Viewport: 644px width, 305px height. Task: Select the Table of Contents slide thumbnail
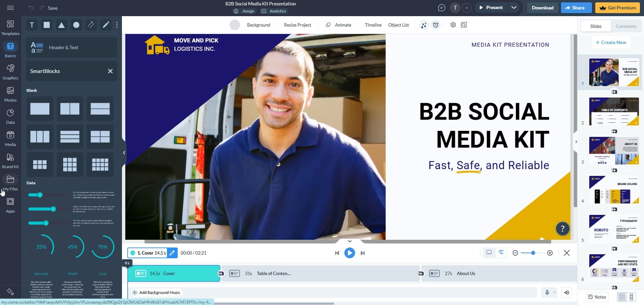[x=614, y=111]
